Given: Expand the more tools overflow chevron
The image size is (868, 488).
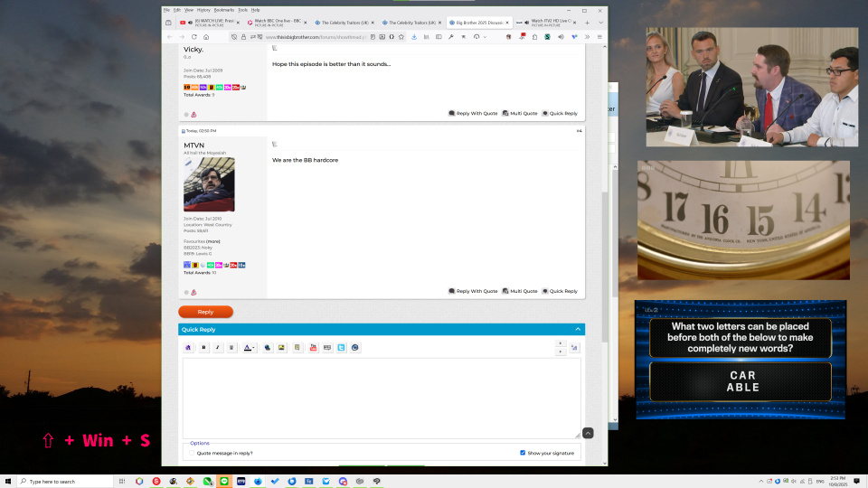Looking at the screenshot, I should (588, 37).
